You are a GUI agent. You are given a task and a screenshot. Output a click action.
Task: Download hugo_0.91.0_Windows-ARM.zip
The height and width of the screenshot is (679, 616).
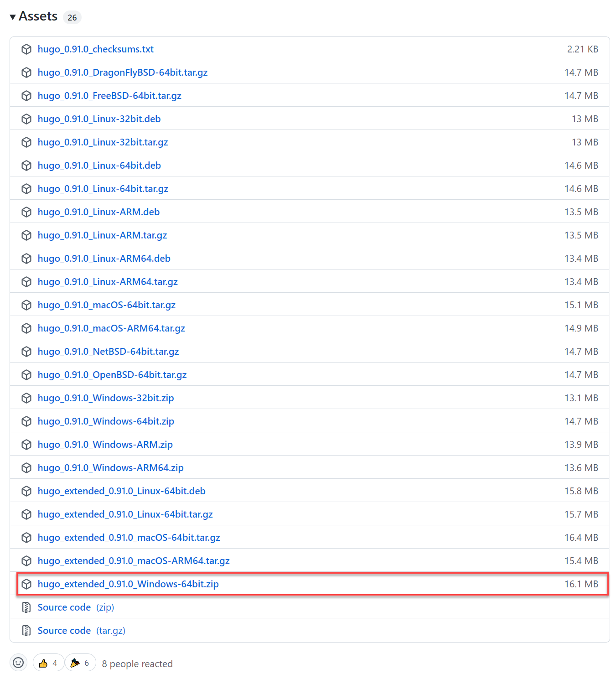coord(105,444)
